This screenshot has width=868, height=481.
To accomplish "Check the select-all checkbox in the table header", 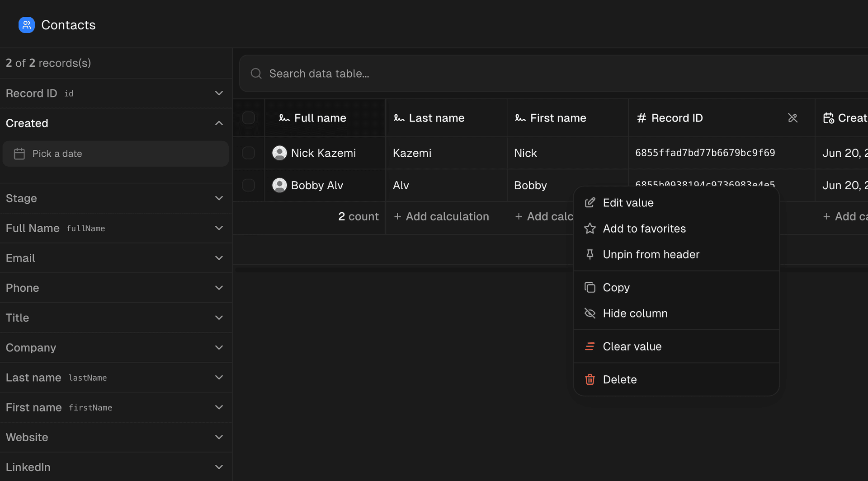I will (x=248, y=118).
